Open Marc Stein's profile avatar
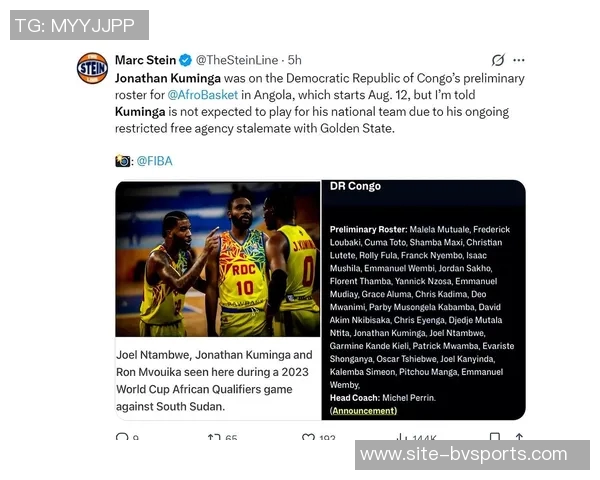Image resolution: width=600 pixels, height=480 pixels. (92, 68)
